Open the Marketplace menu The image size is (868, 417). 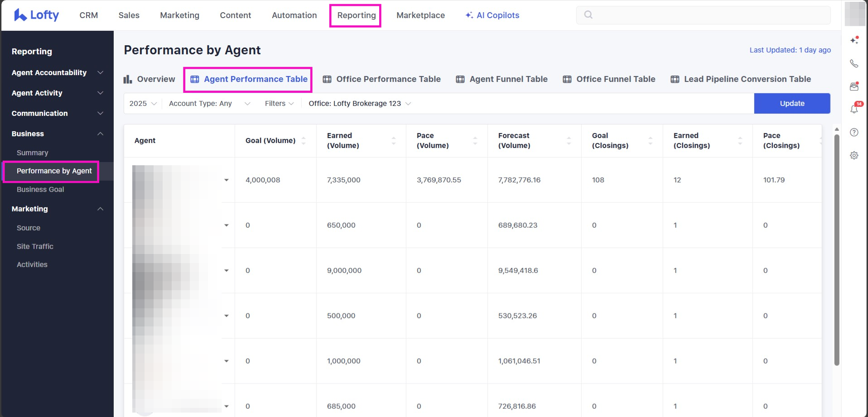[x=420, y=15]
